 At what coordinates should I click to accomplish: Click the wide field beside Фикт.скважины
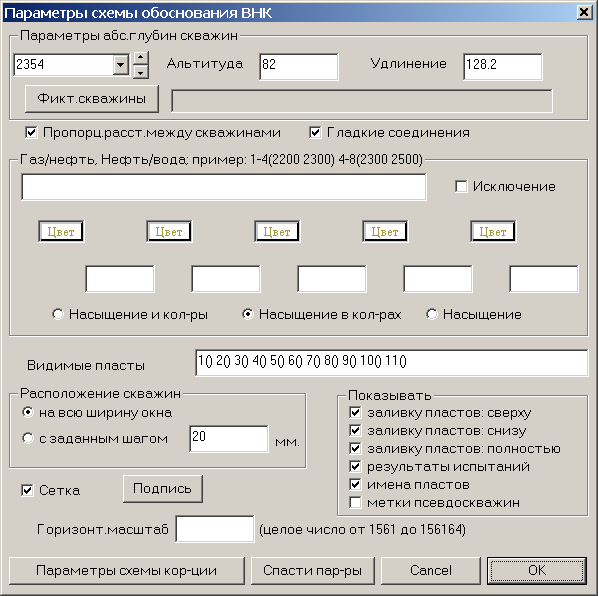tap(362, 101)
